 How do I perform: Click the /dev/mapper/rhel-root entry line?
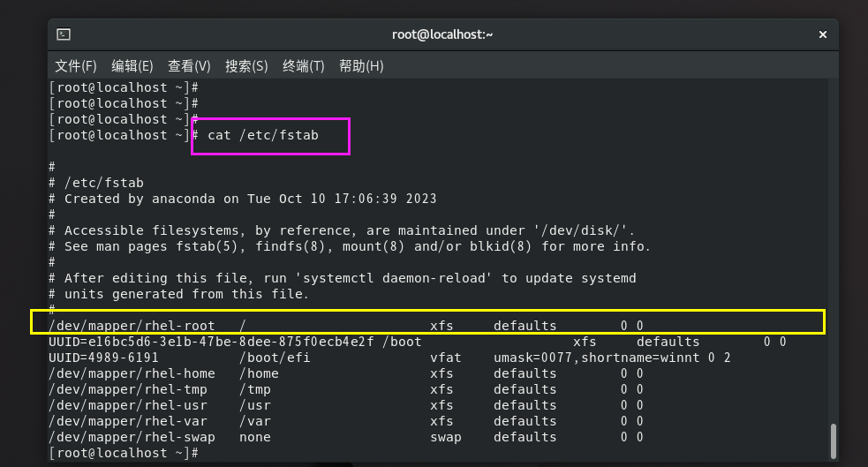pos(347,326)
